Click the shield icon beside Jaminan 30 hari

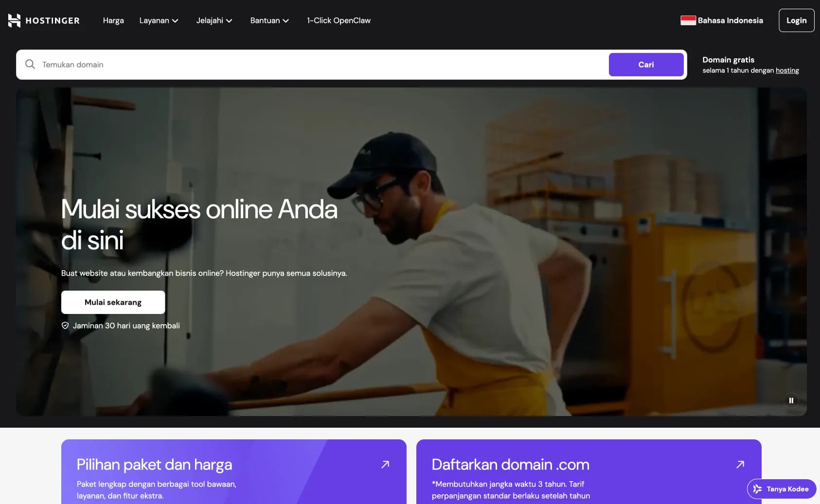(x=65, y=326)
